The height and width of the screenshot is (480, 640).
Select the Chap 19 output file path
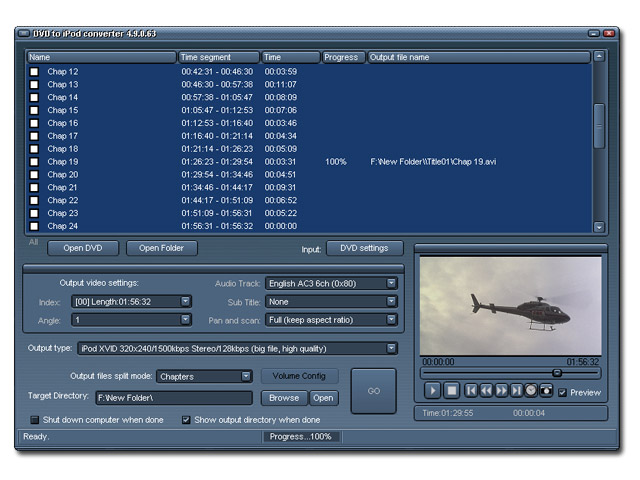point(433,162)
